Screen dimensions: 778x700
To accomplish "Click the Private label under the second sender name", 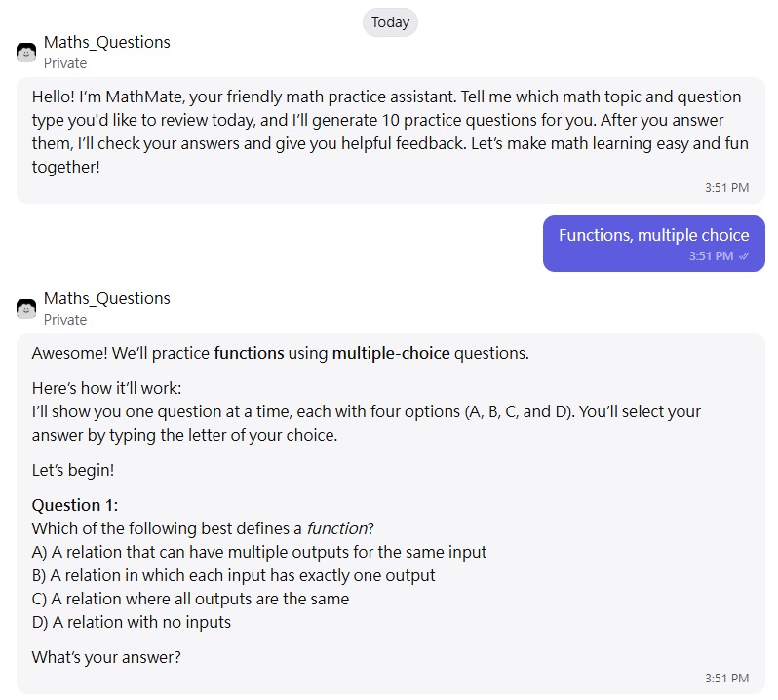I will (65, 320).
